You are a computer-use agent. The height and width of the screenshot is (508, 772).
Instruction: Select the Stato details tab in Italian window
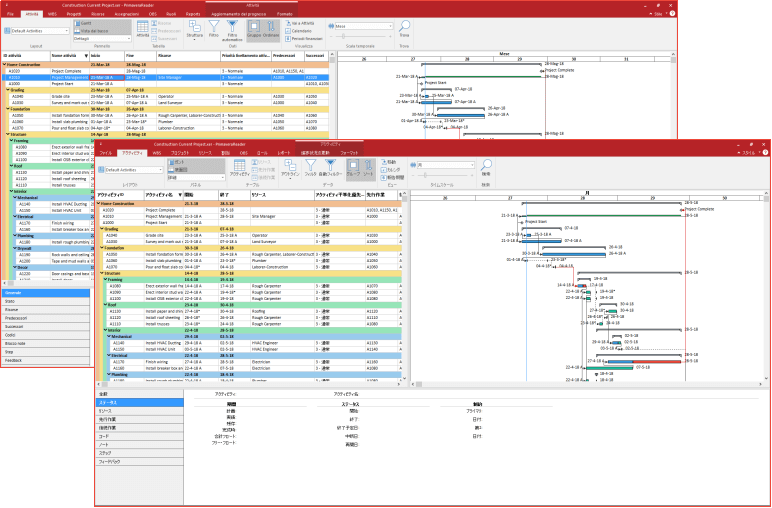(x=45, y=301)
